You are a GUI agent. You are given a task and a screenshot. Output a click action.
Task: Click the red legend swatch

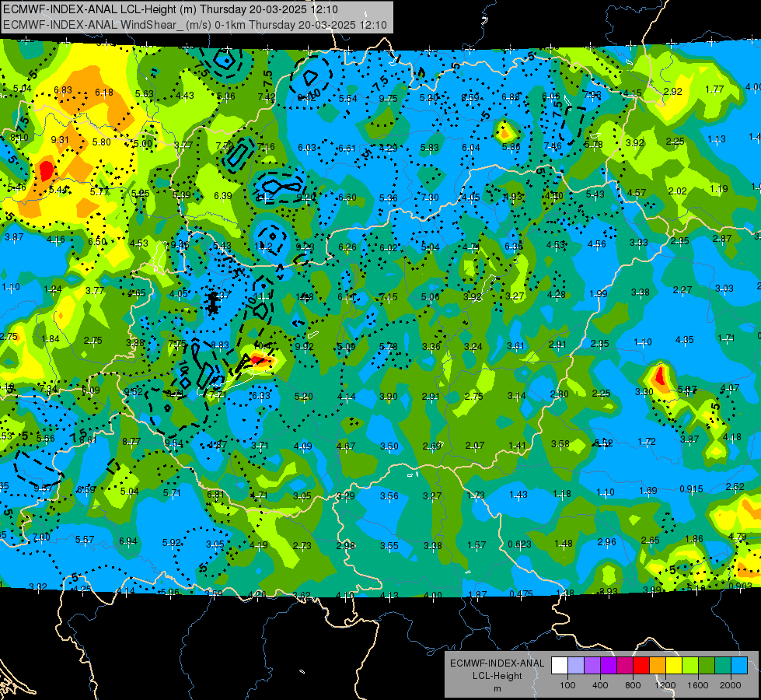[641, 666]
